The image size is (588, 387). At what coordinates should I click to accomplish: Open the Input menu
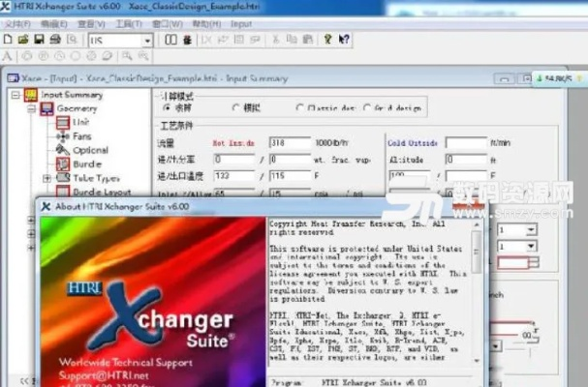tap(242, 22)
